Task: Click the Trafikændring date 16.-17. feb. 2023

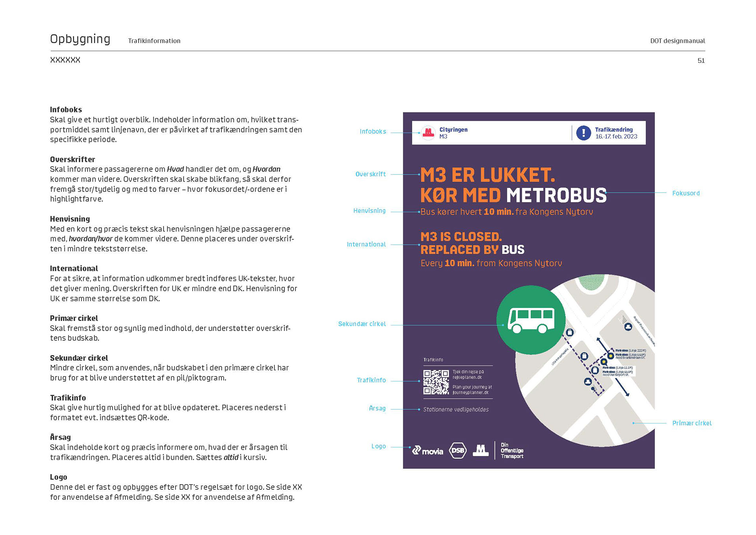Action: coord(616,136)
